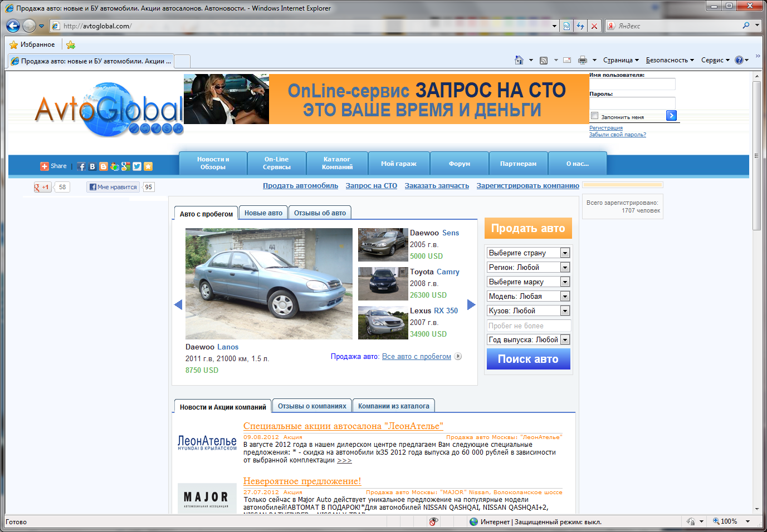Click the AvtoGlobal site logo

(x=109, y=109)
